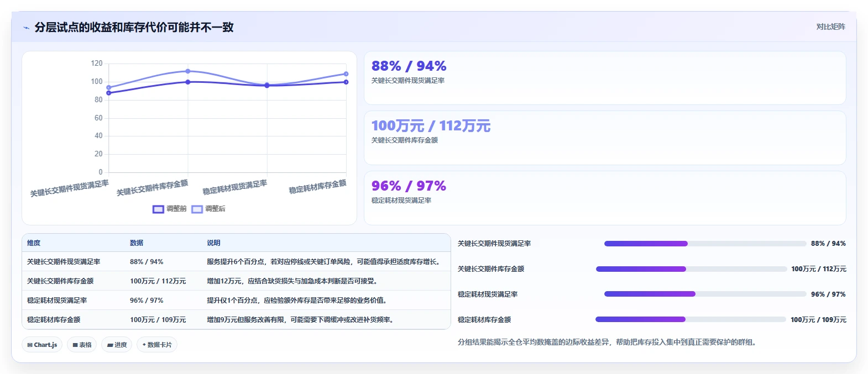The height and width of the screenshot is (374, 868).
Task: Click progress value 100万元 / 109万元
Action: [x=818, y=320]
